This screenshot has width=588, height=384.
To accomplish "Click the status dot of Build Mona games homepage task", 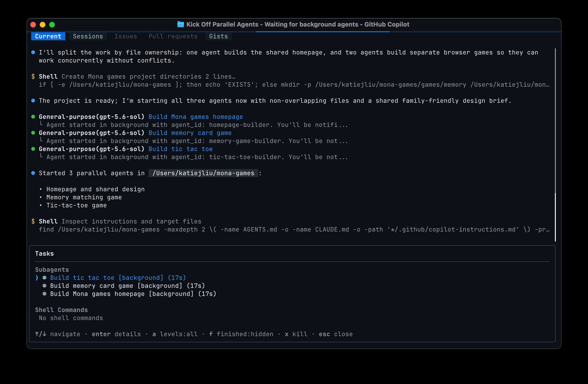I will pyautogui.click(x=44, y=294).
